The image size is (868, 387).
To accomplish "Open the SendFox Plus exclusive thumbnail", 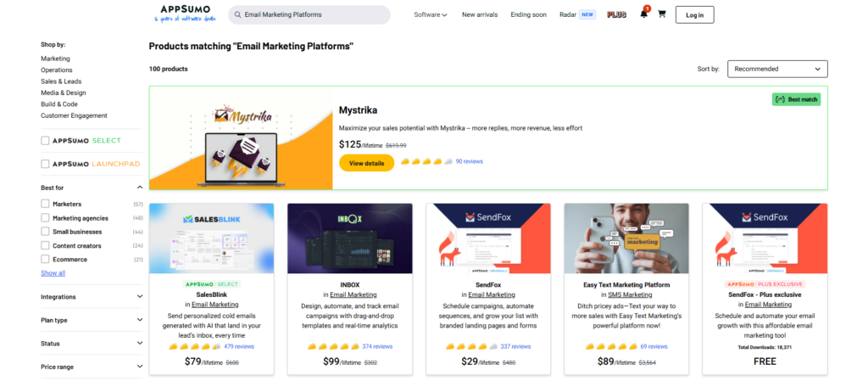I will tap(765, 238).
